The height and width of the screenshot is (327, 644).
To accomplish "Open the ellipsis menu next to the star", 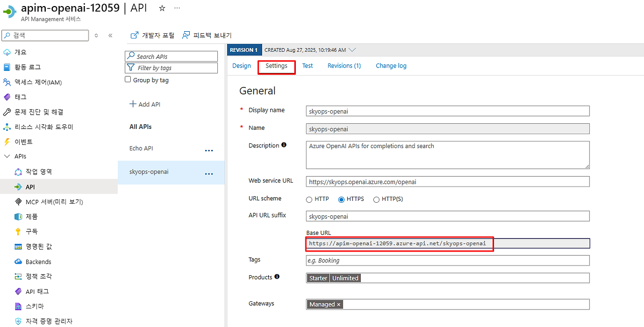I will click(177, 8).
